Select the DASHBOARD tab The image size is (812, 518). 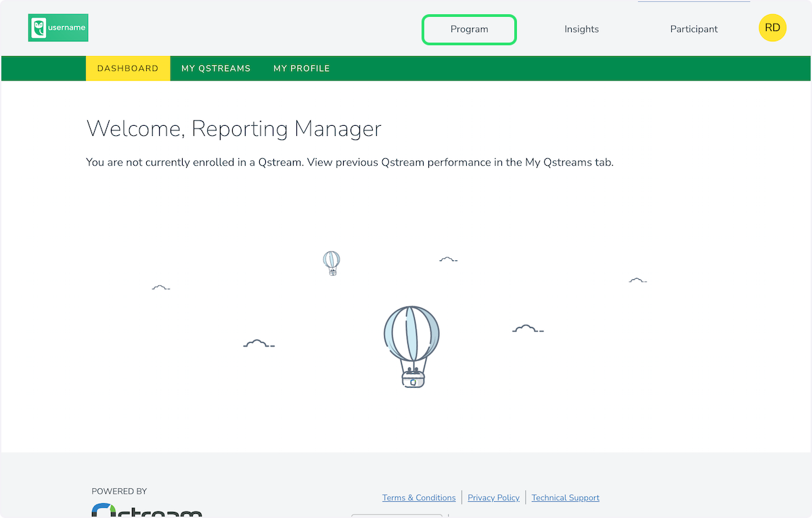click(127, 68)
